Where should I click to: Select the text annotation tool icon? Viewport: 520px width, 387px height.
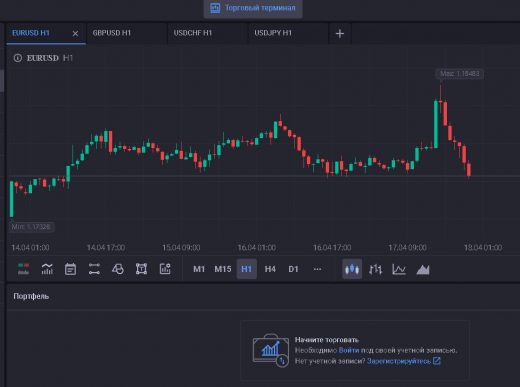point(141,269)
